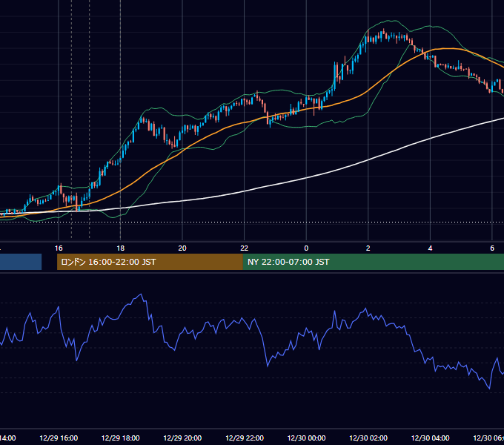This screenshot has height=445, width=504.
Task: Click the 12/30 04:00 date label
Action: point(431,438)
